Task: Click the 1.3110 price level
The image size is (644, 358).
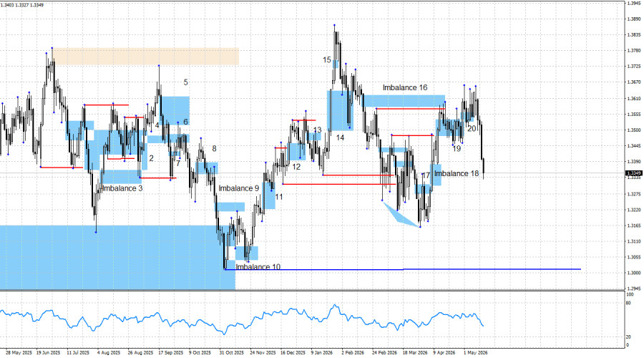Action: [634, 242]
